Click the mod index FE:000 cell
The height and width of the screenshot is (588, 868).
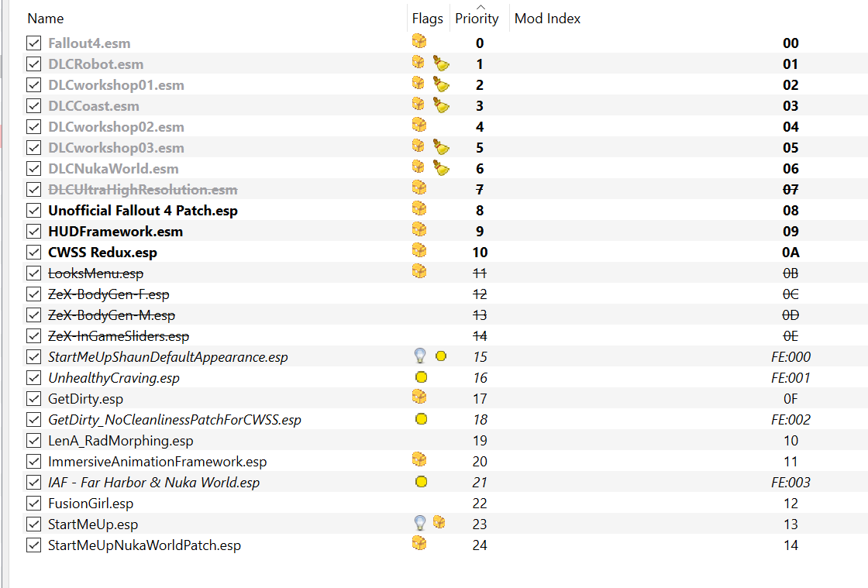(x=790, y=357)
